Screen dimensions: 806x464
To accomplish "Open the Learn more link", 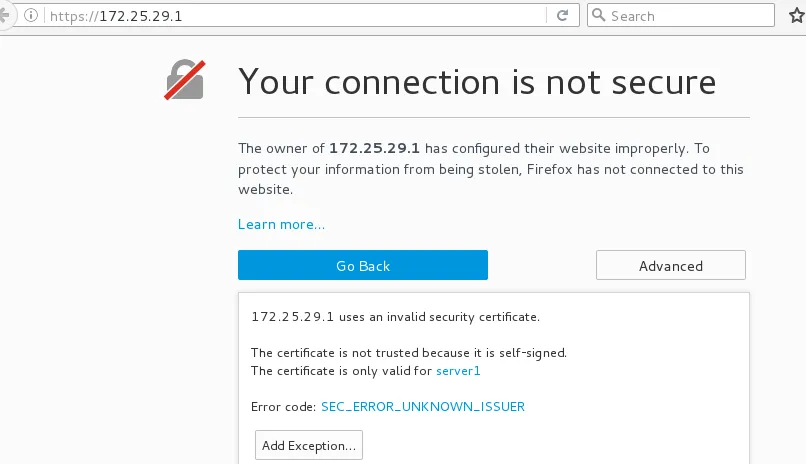I will [x=281, y=224].
